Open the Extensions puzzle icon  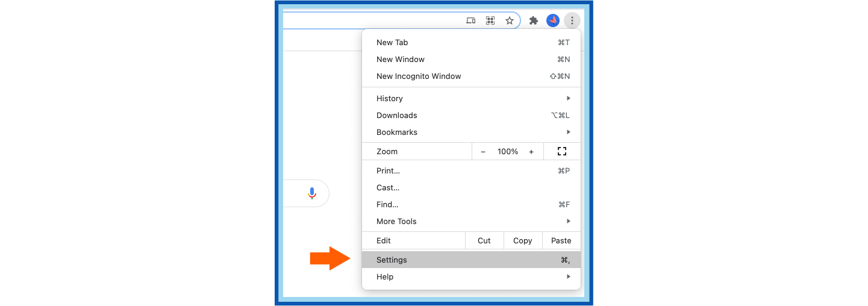[533, 20]
